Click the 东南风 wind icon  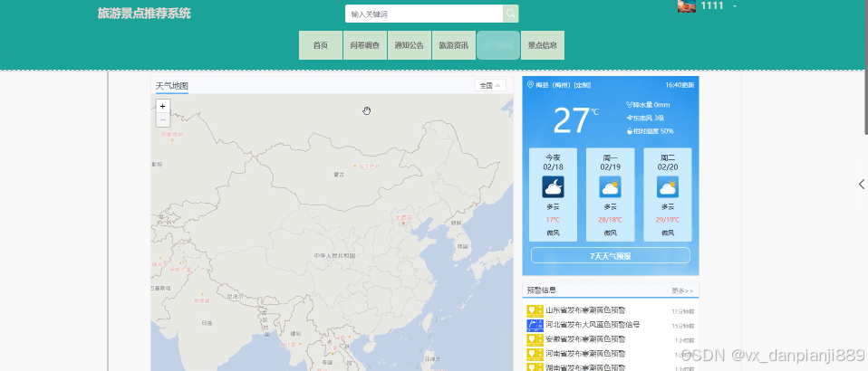[630, 118]
